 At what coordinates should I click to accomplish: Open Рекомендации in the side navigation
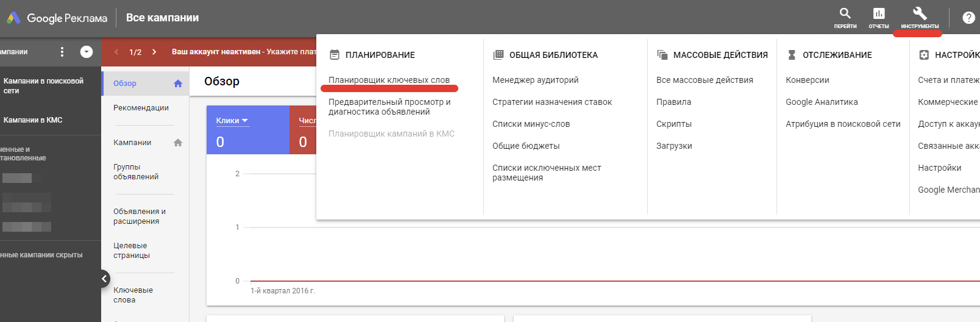[141, 108]
